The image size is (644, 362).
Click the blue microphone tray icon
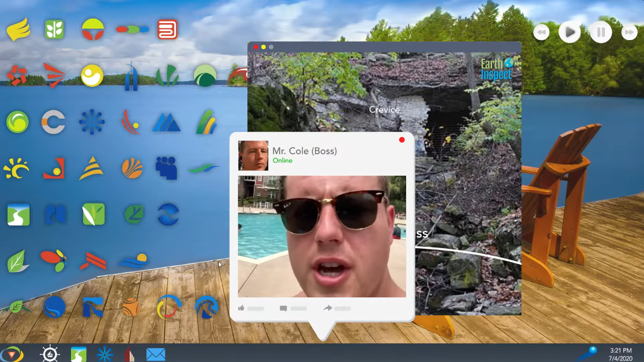pyautogui.click(x=586, y=353)
